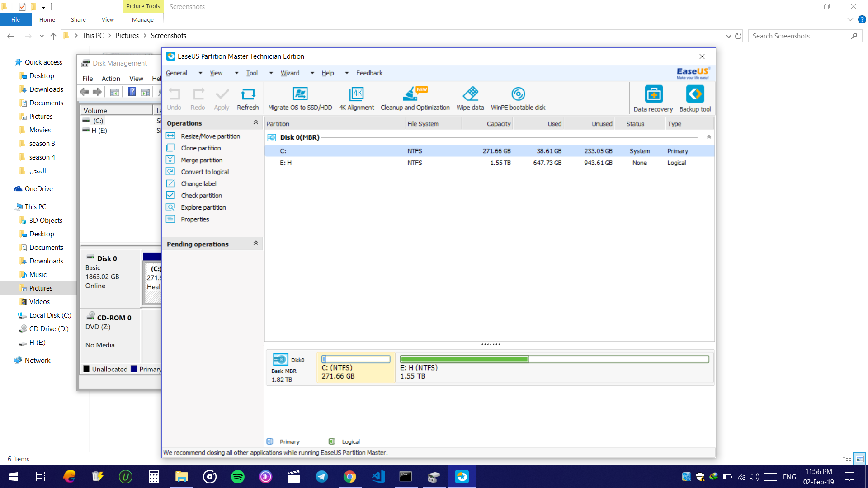This screenshot has width=868, height=488.
Task: Open the Wizard menu
Action: click(290, 73)
